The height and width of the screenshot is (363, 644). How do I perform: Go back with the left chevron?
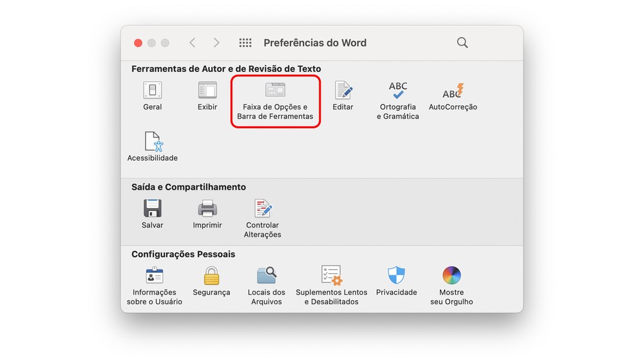pos(192,43)
